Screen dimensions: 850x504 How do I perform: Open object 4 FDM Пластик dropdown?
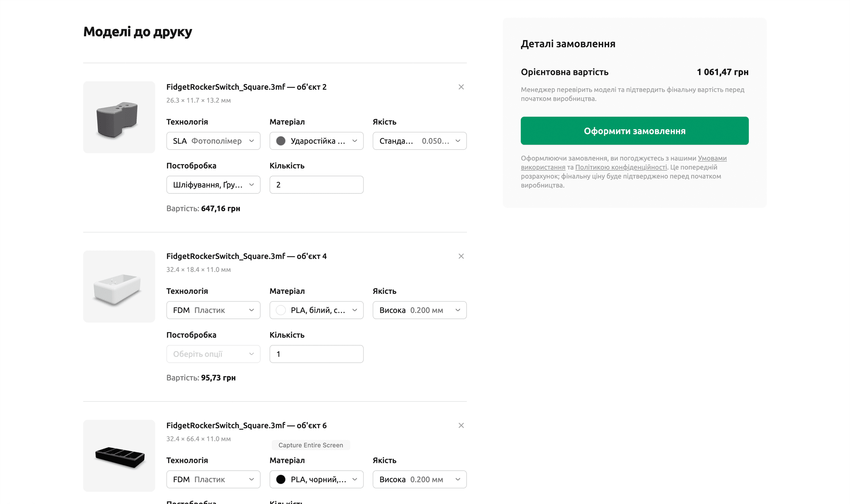tap(213, 310)
